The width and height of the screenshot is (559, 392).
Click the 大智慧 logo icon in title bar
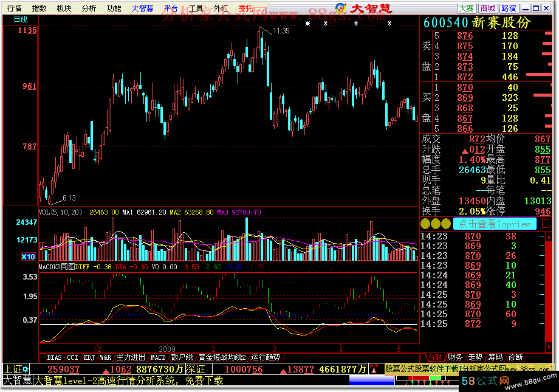(340, 8)
